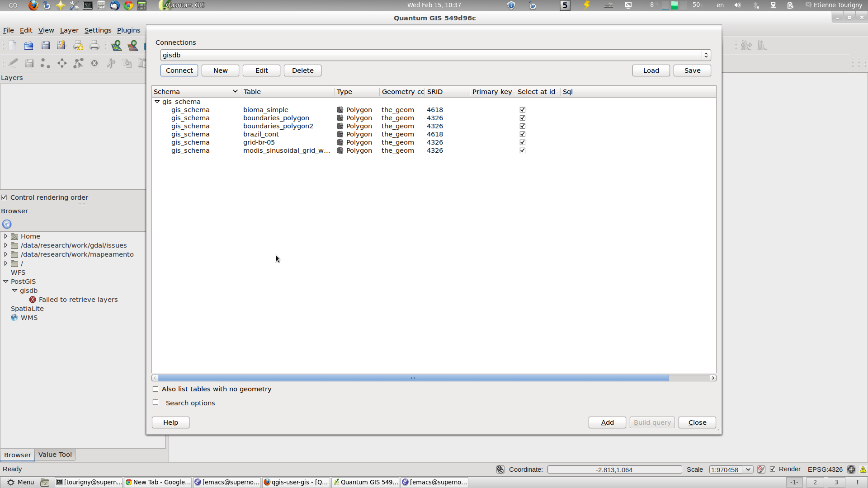The image size is (868, 488).
Task: Toggle Select at id for grid-br-05
Action: [x=523, y=142]
